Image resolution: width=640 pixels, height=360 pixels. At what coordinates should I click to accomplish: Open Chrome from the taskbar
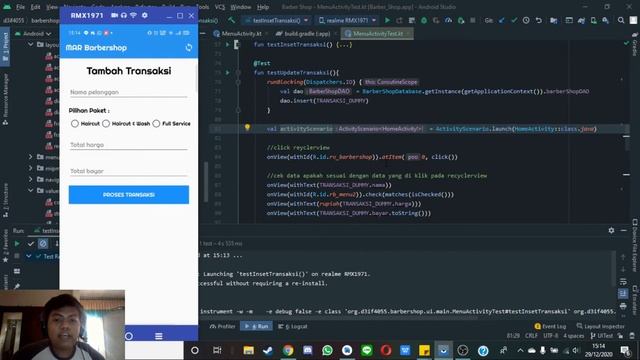[x=288, y=350]
